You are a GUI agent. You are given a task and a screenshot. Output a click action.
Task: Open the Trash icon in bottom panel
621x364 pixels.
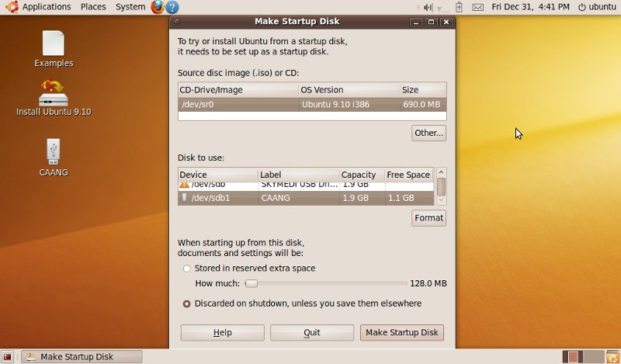613,356
